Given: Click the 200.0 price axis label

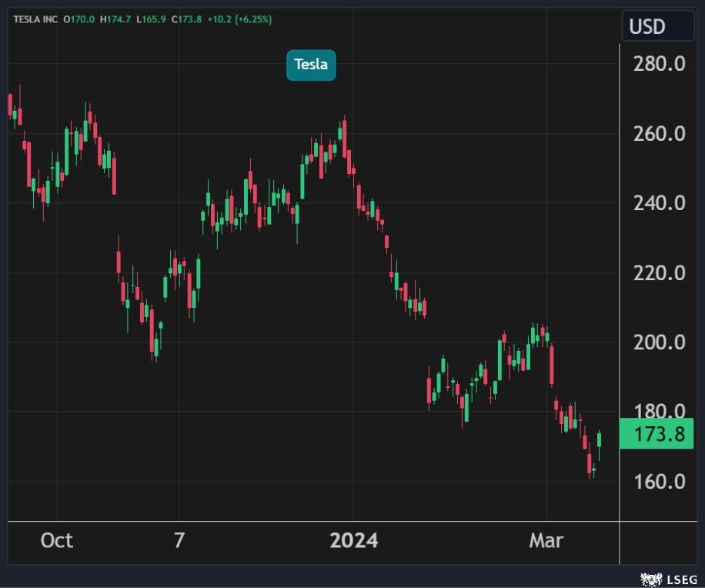Looking at the screenshot, I should [x=658, y=342].
